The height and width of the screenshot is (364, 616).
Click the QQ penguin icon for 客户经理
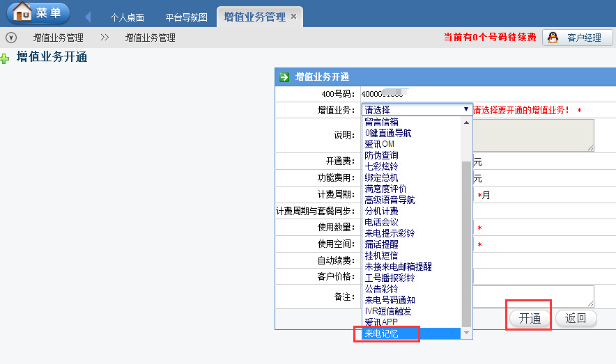pos(552,38)
